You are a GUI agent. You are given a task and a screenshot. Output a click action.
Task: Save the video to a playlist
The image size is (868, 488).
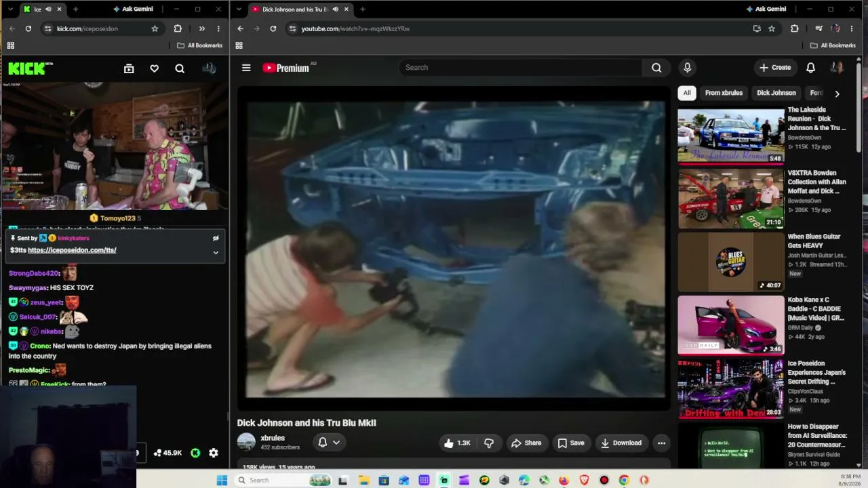pos(570,443)
